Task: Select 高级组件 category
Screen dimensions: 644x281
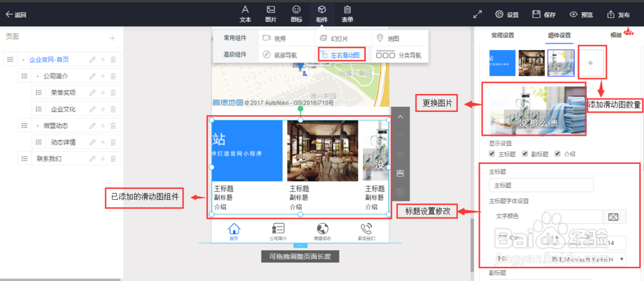Action: click(235, 54)
